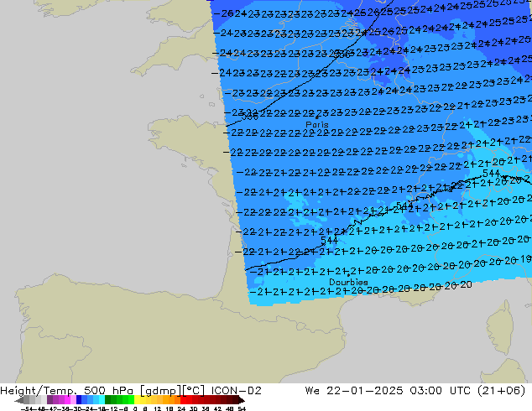The width and height of the screenshot is (532, 411).
Task: Pick the bright yellow legend swatch at 0
Action: (137, 400)
